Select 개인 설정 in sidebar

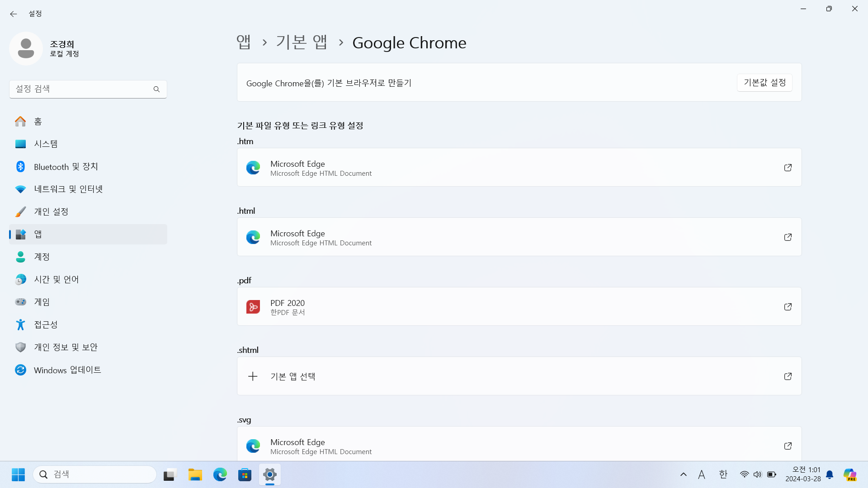(88, 211)
